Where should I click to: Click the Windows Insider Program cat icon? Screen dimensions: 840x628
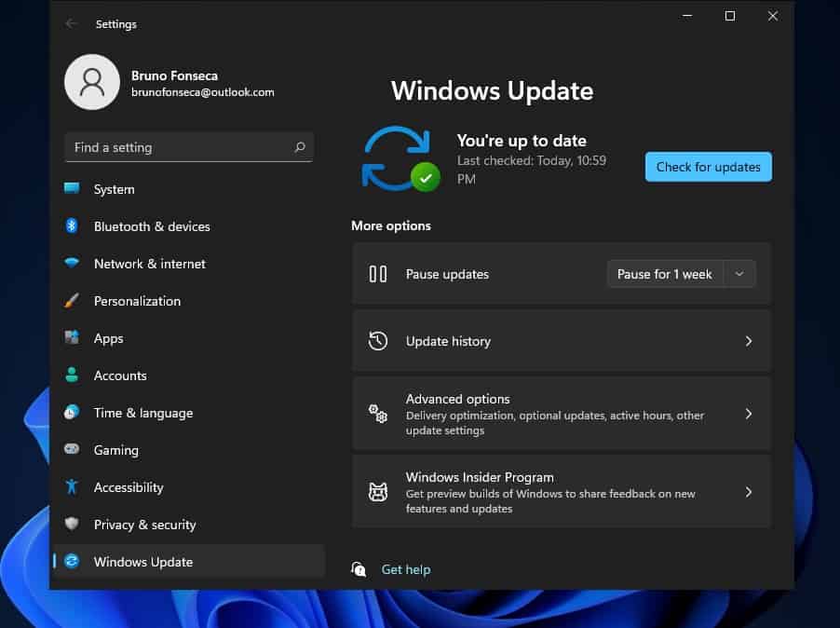(x=378, y=492)
